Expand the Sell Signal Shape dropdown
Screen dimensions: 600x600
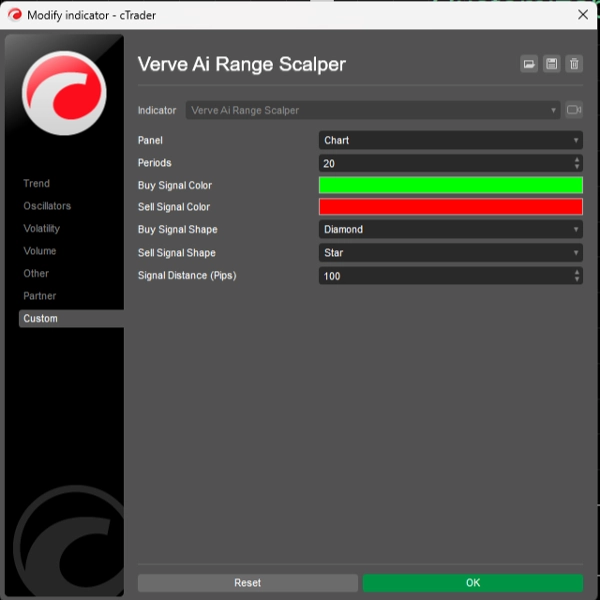(451, 253)
